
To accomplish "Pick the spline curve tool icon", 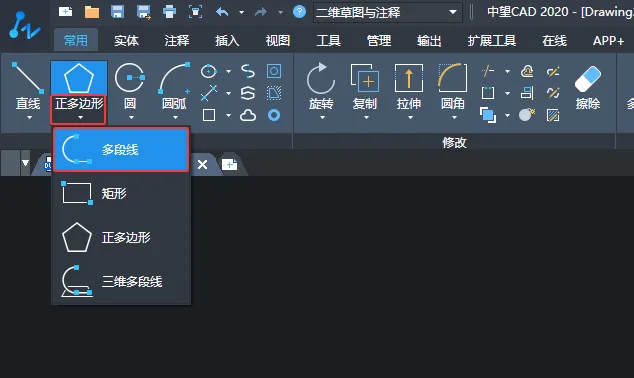I will click(247, 72).
